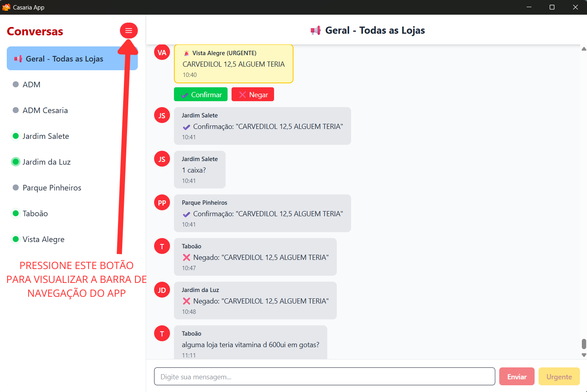The width and height of the screenshot is (587, 392).
Task: Click the JS avatar on Jardim Salete message
Action: [162, 115]
